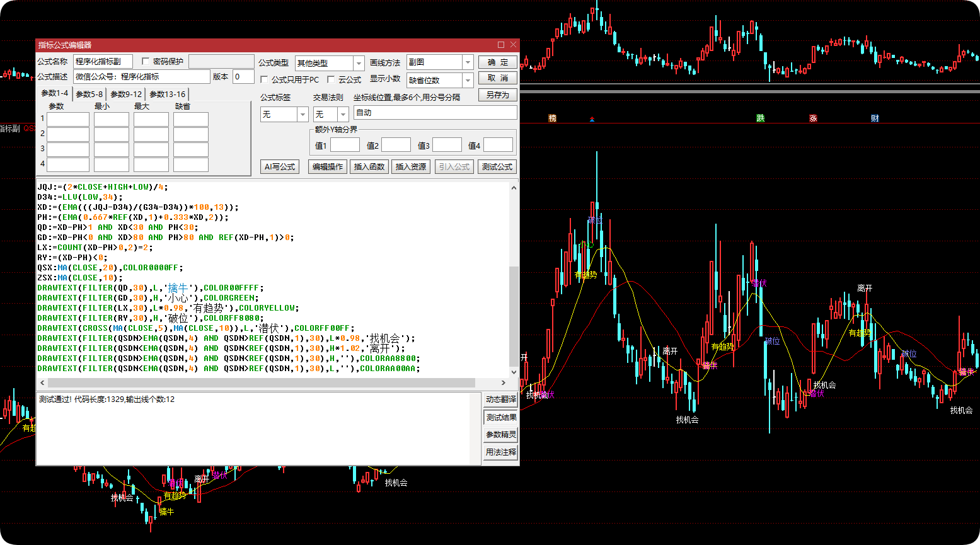The height and width of the screenshot is (545, 980).
Task: Click the red up-arrow marker on the chart
Action: point(592,119)
